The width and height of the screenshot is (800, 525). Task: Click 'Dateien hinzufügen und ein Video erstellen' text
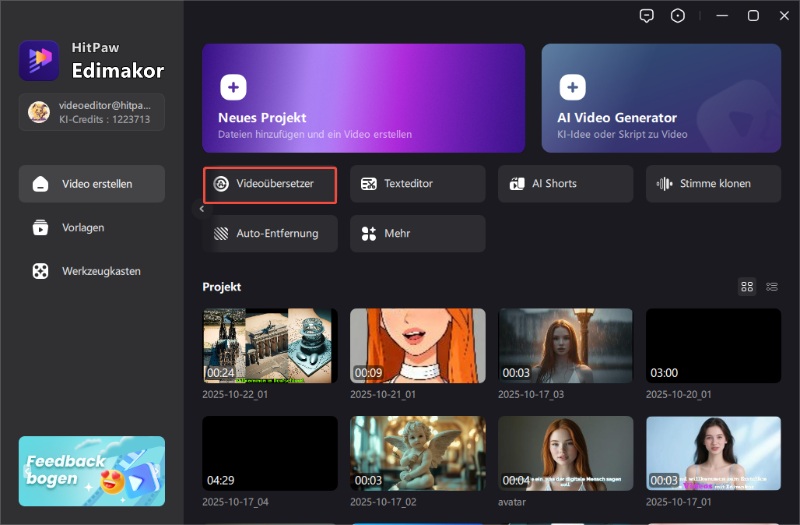315,135
